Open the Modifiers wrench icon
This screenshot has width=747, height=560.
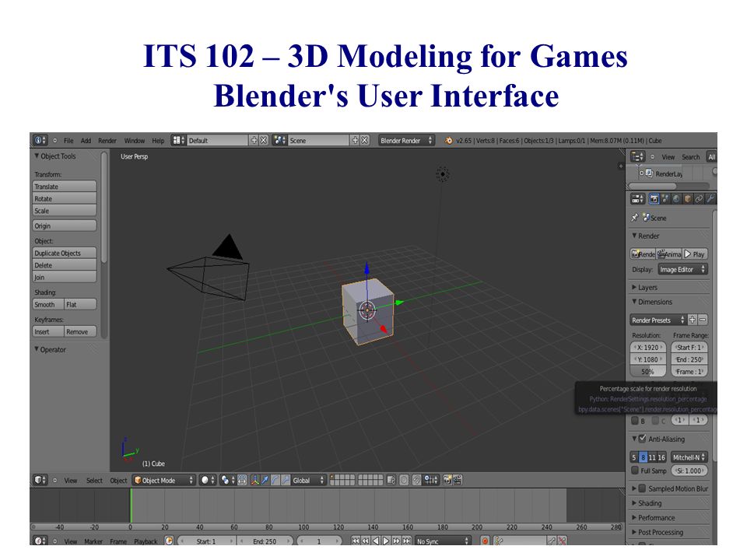(710, 198)
